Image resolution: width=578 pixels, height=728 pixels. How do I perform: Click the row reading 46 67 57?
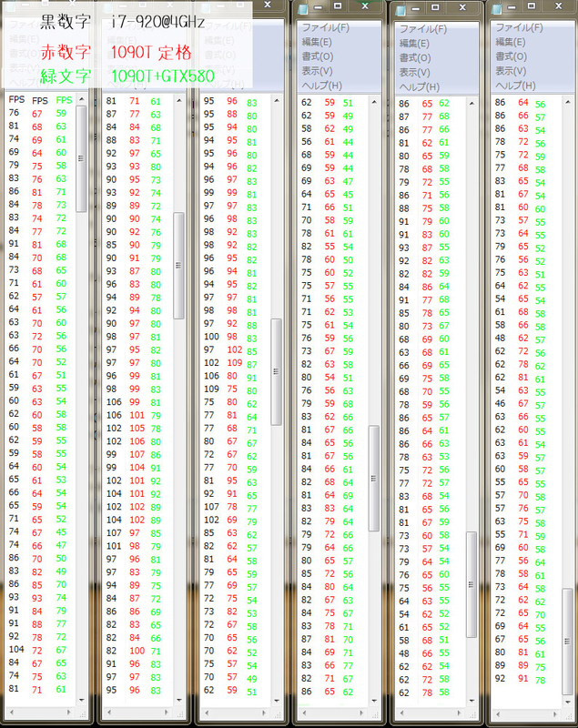click(x=520, y=404)
